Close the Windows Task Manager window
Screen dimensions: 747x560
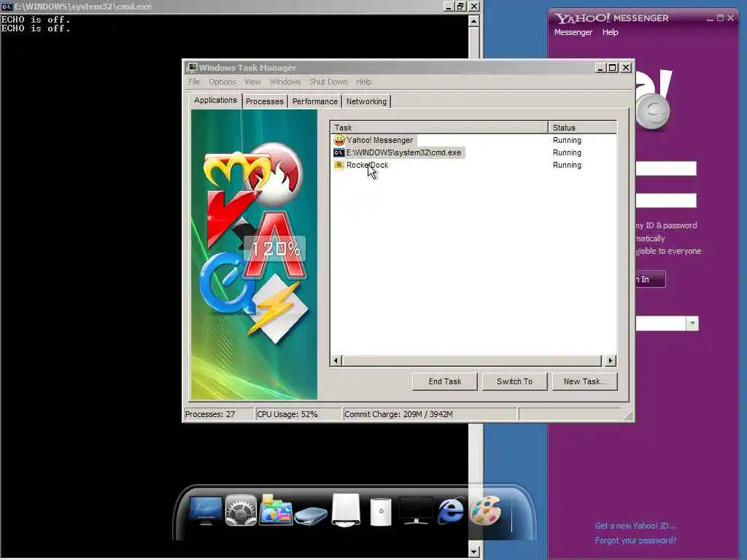(x=626, y=68)
